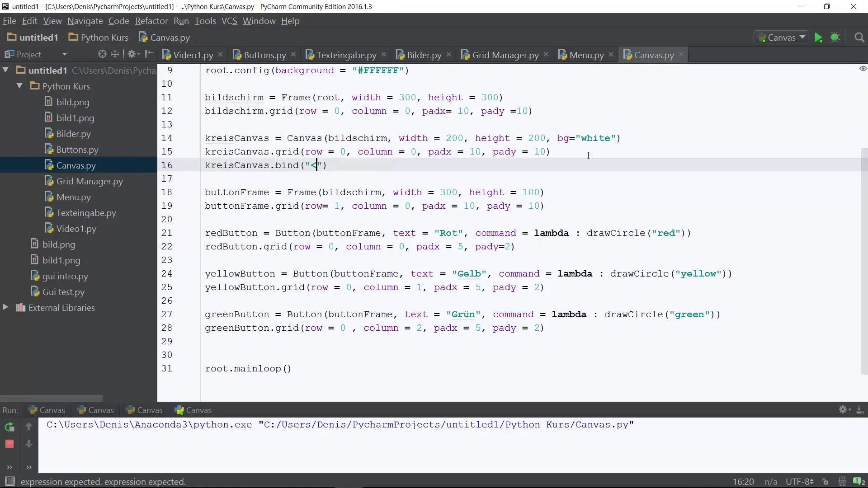Open bild.png inside Python Kurs folder
This screenshot has width=868, height=488.
point(72,102)
